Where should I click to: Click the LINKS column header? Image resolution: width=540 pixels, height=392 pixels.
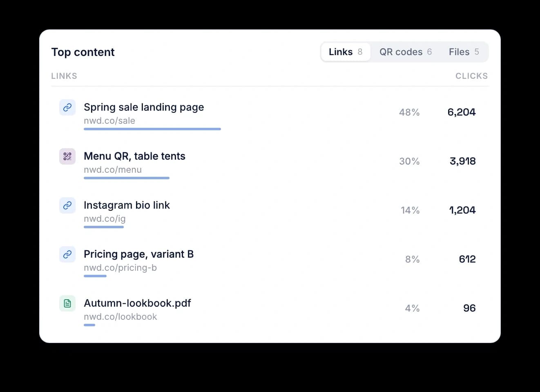pos(64,76)
